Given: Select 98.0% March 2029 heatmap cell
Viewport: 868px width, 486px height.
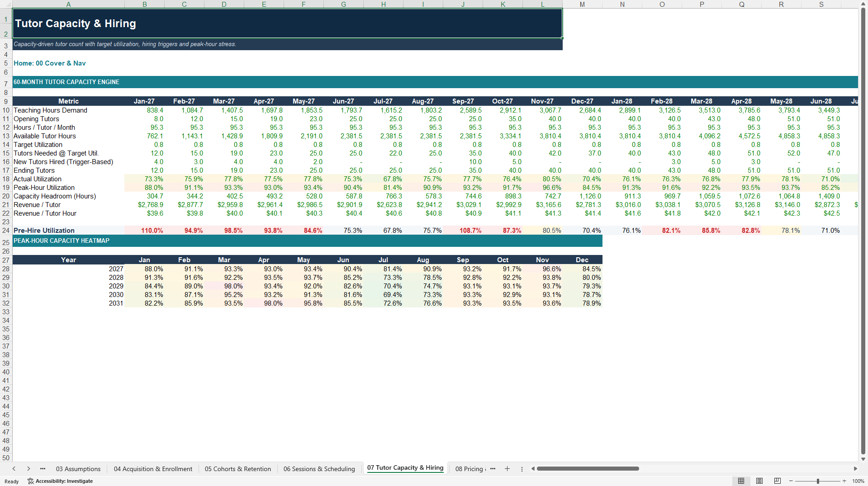Looking at the screenshot, I should 224,286.
